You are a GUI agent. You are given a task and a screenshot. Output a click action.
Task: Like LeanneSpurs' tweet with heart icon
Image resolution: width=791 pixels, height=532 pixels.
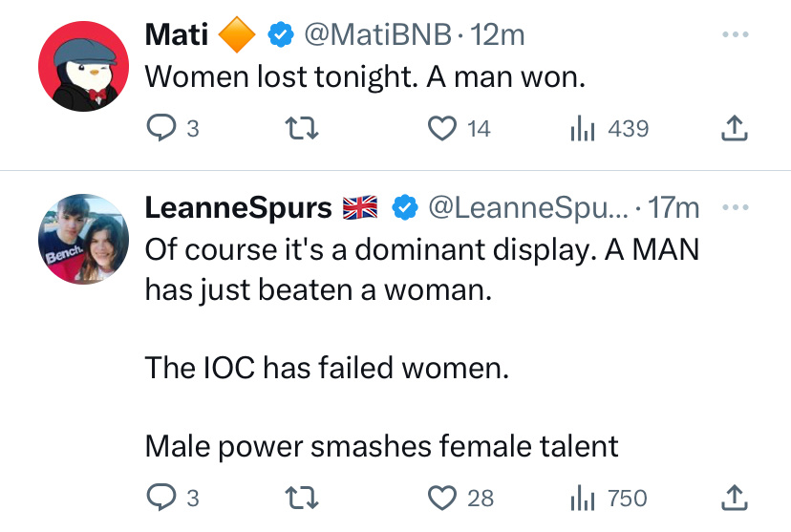pos(440,498)
